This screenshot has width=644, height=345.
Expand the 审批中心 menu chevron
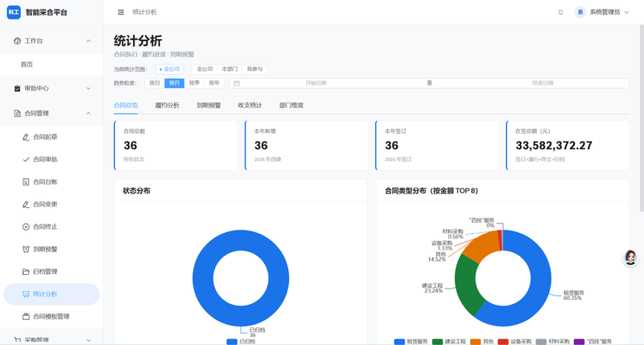click(x=89, y=89)
